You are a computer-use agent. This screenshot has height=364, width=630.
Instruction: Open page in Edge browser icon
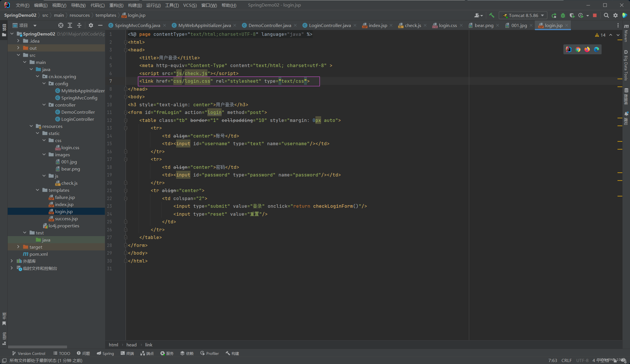click(x=596, y=49)
